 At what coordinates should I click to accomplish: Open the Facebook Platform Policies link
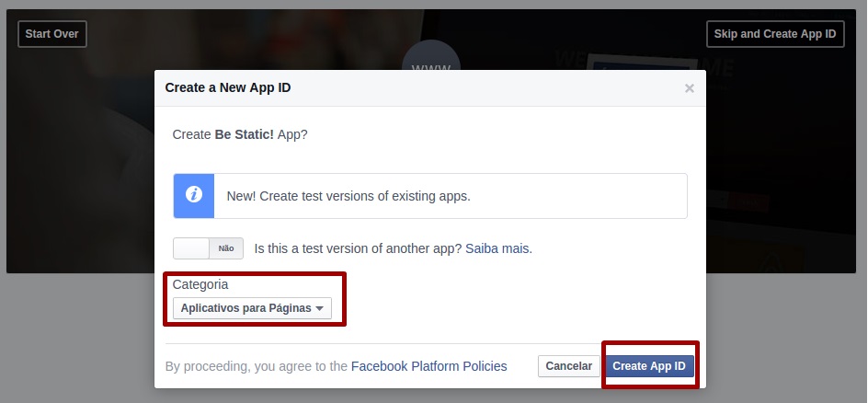click(428, 366)
